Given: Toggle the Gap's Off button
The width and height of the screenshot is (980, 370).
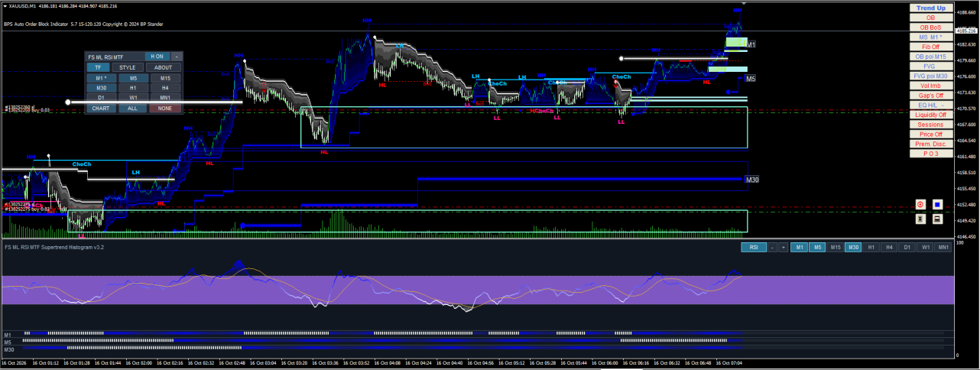Looking at the screenshot, I should point(930,96).
